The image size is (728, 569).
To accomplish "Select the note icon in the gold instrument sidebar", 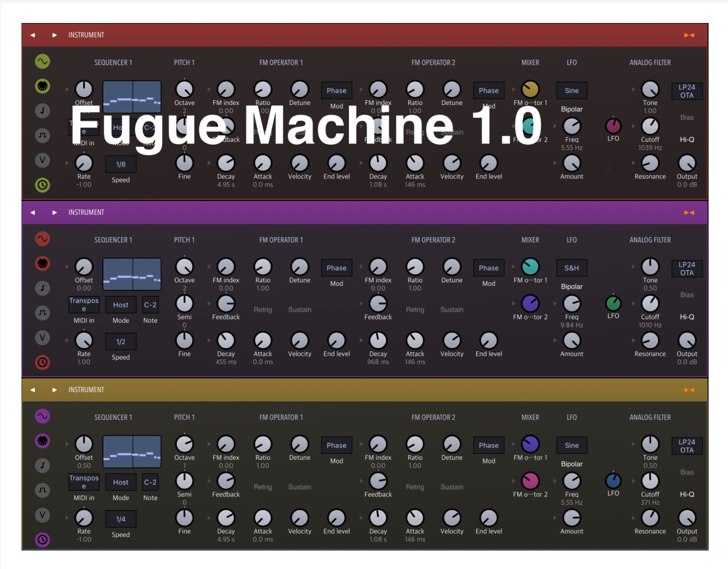I will [42, 465].
